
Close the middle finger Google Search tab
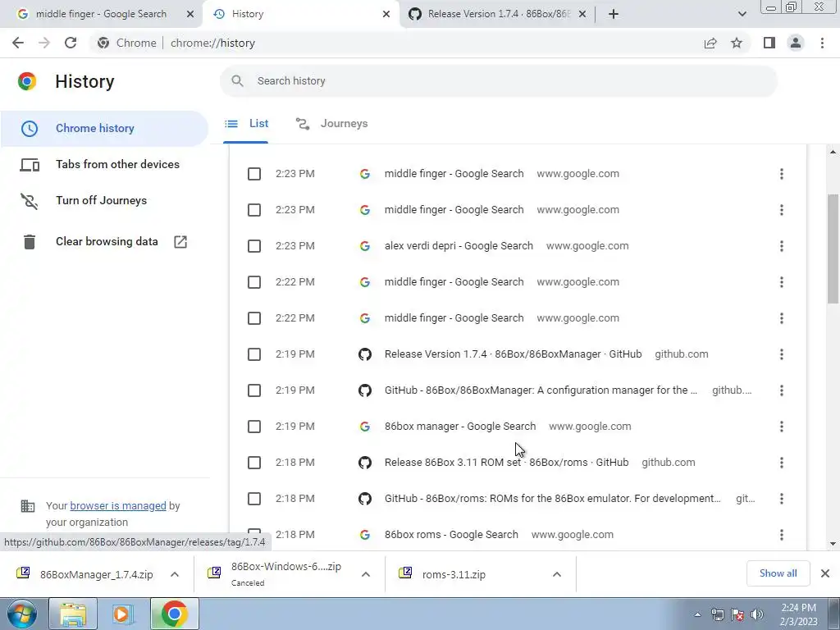point(190,14)
